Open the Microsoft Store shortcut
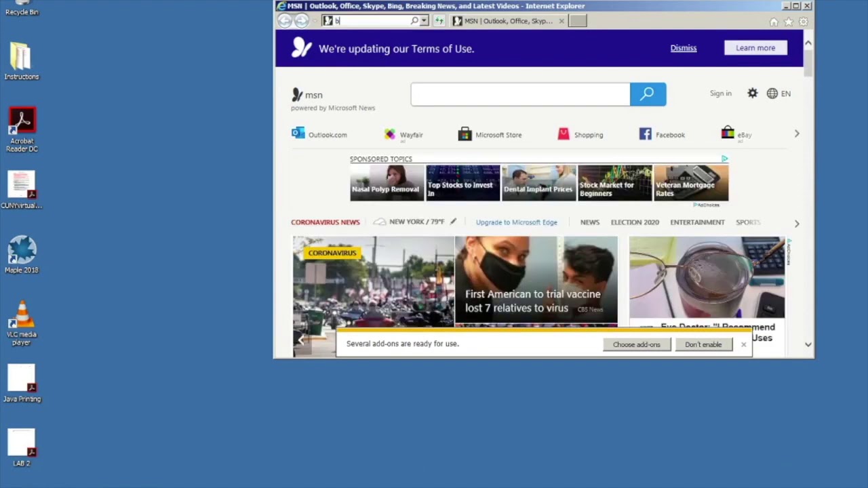The height and width of the screenshot is (488, 868). [490, 134]
